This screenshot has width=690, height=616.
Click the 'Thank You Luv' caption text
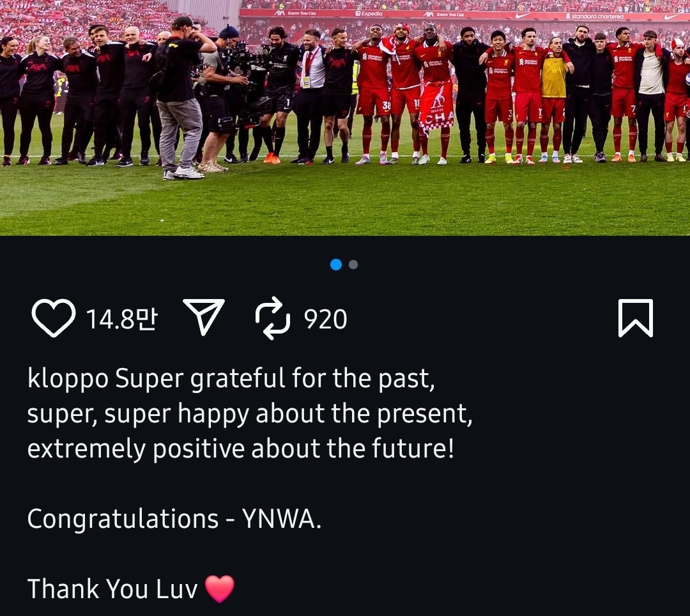pos(112,589)
